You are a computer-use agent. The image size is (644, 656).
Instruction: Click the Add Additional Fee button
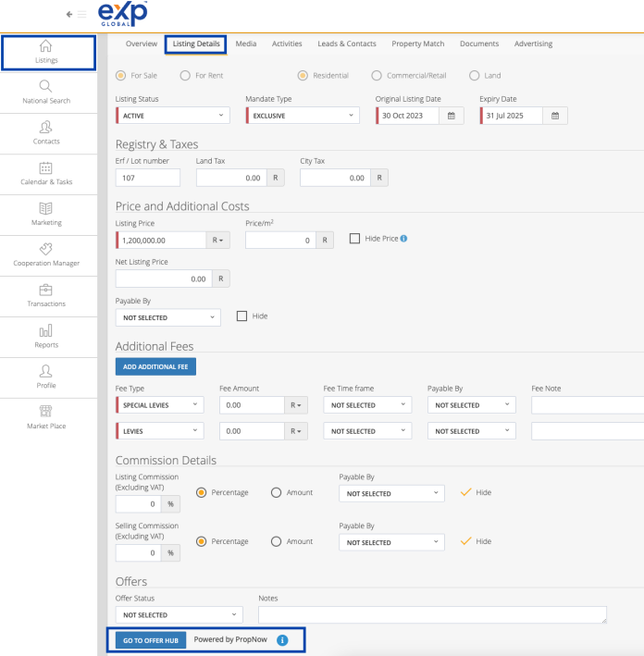pos(155,366)
